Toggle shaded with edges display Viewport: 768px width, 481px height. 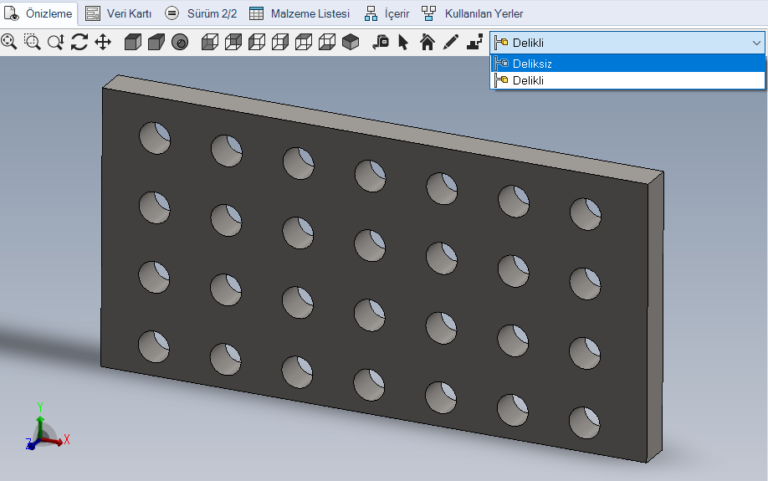[x=133, y=42]
